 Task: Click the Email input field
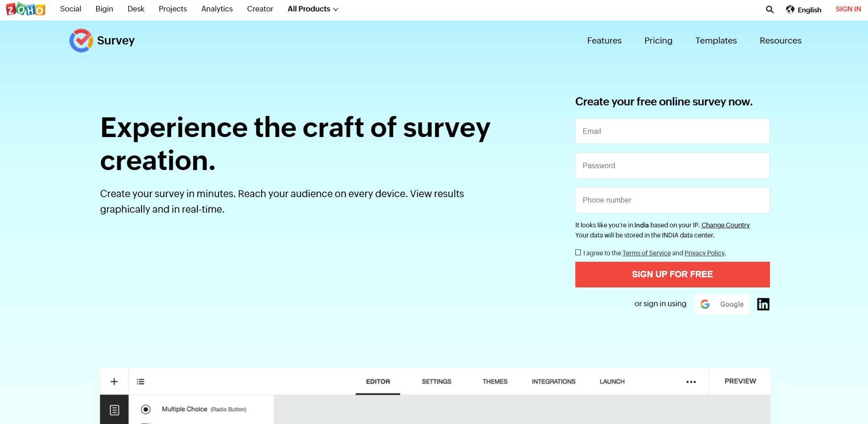(x=672, y=131)
